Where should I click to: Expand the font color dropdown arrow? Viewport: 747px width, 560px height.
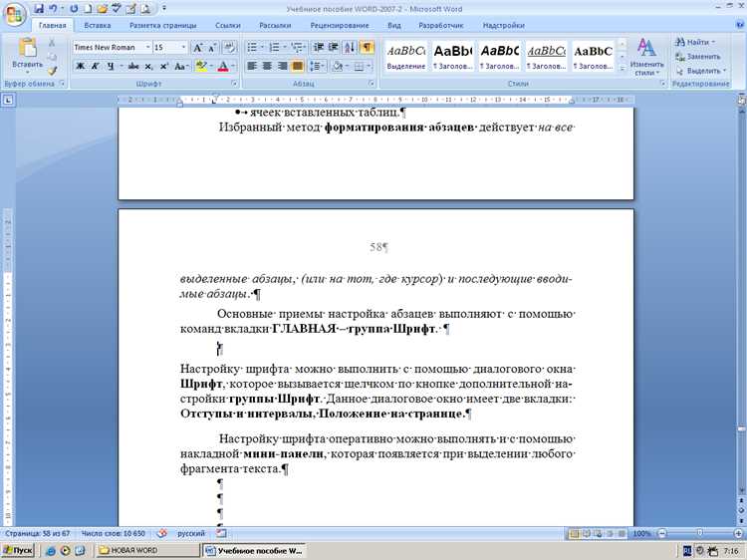coord(233,66)
